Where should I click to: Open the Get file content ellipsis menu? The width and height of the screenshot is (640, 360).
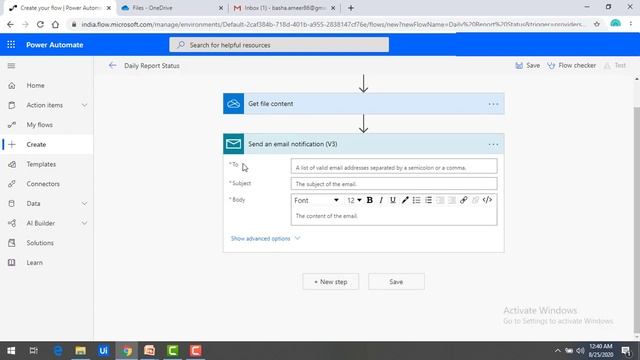pyautogui.click(x=493, y=104)
